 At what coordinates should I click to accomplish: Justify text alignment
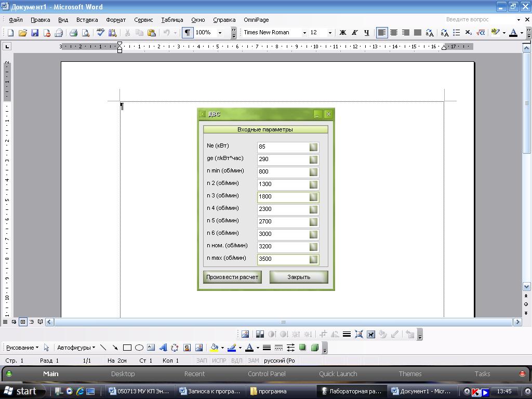418,33
